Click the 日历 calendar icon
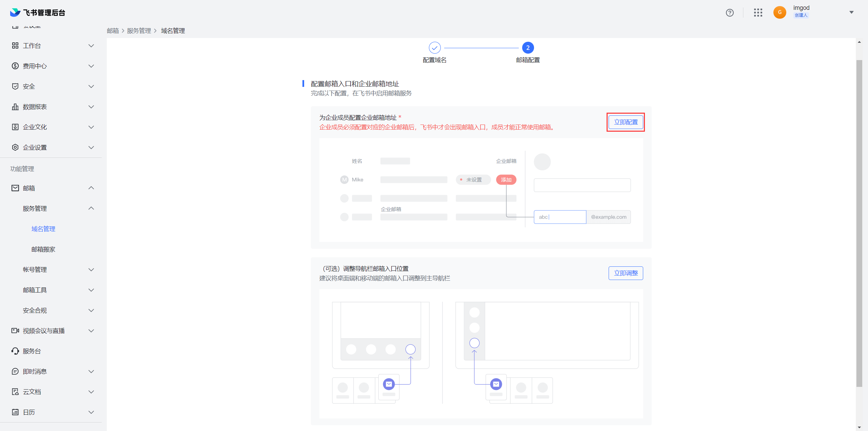 [x=15, y=412]
